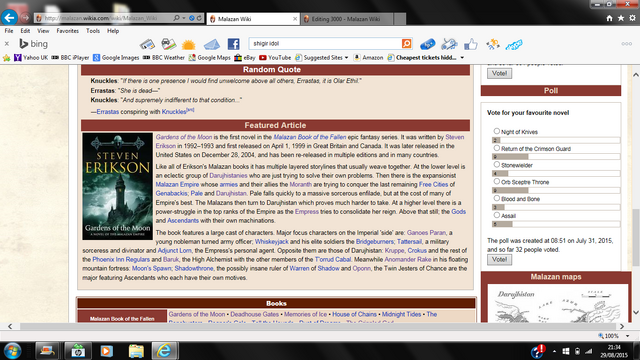This screenshot has height=360, width=640.
Task: Open the YouTube bookmark
Action: tap(275, 58)
